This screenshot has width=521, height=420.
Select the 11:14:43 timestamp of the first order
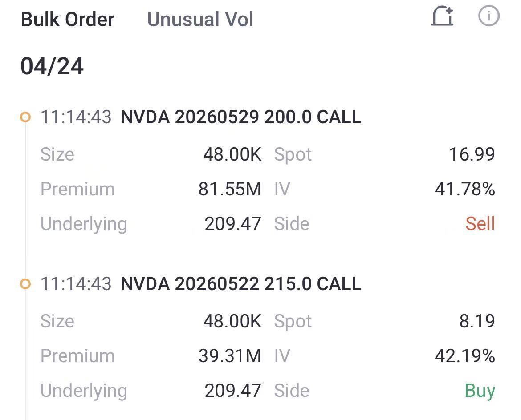tap(77, 117)
